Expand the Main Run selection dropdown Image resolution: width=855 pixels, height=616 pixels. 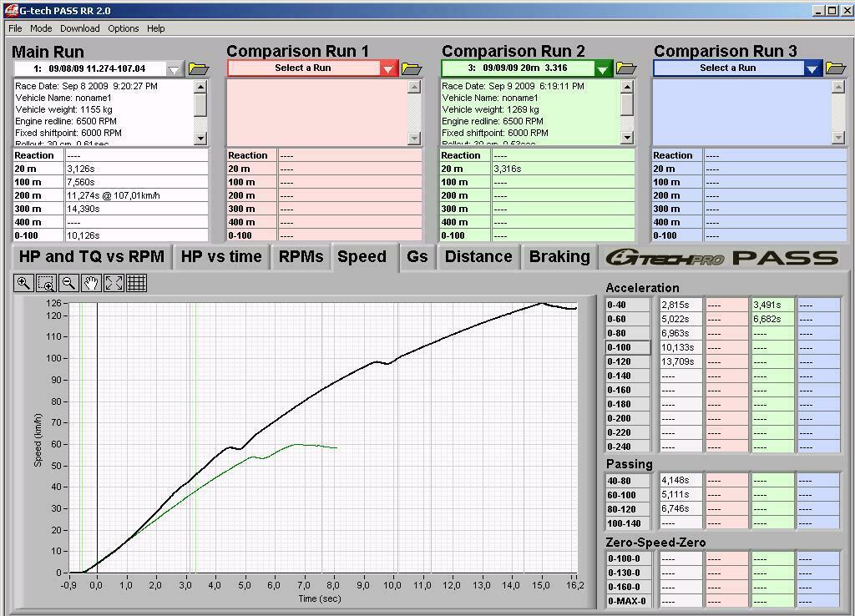pos(174,69)
